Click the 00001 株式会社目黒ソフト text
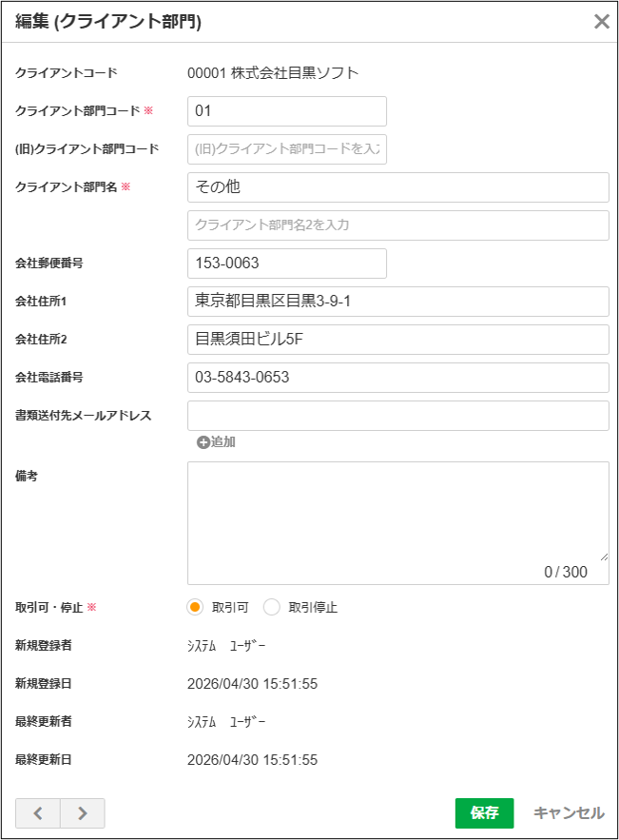 click(273, 73)
